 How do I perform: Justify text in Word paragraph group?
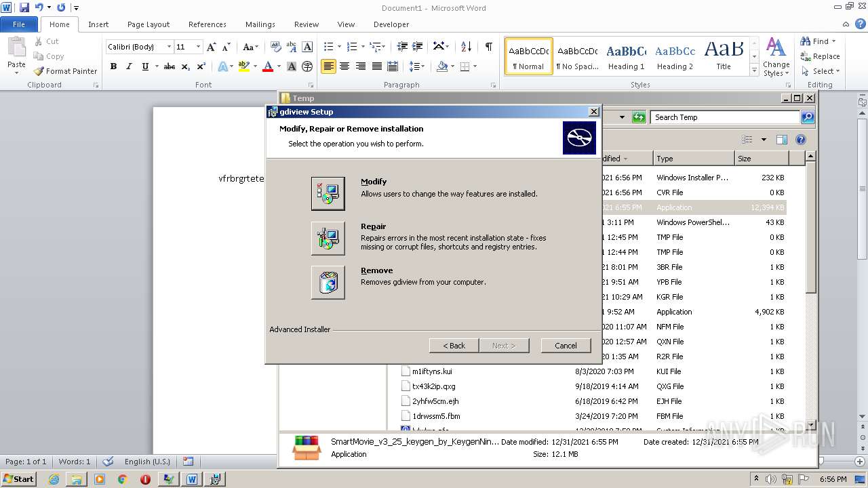point(376,66)
